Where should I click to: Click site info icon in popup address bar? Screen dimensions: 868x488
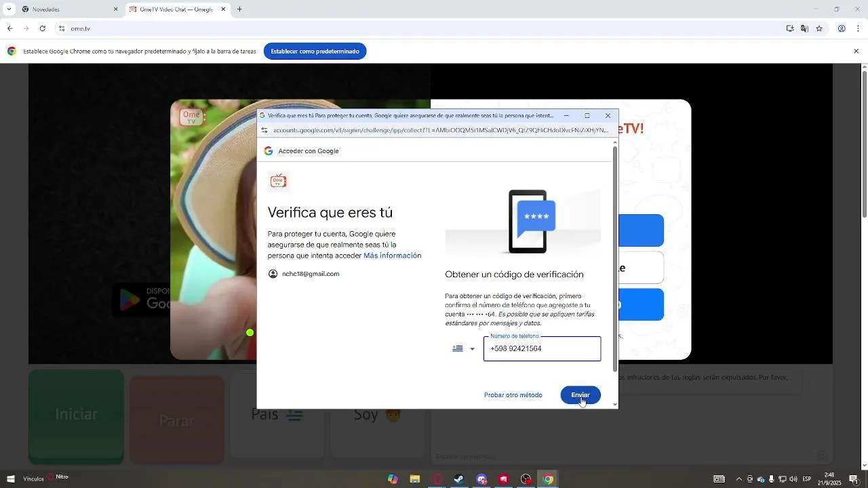click(264, 130)
